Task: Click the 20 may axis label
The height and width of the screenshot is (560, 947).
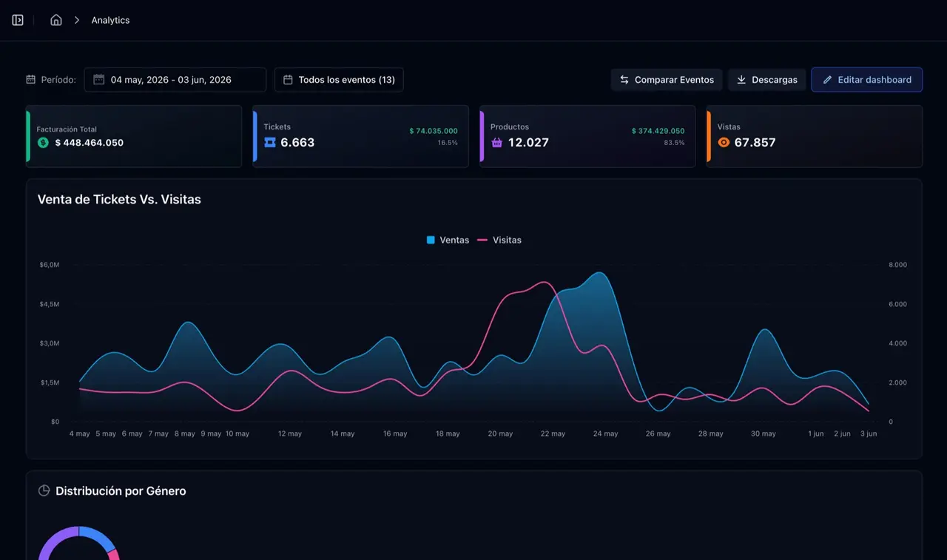Action: [500, 434]
